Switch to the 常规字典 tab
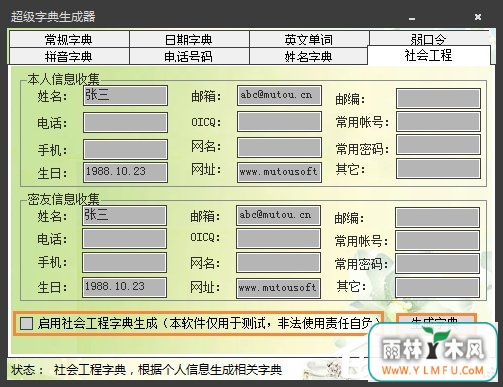Viewport: 503px width, 387px height. (69, 39)
